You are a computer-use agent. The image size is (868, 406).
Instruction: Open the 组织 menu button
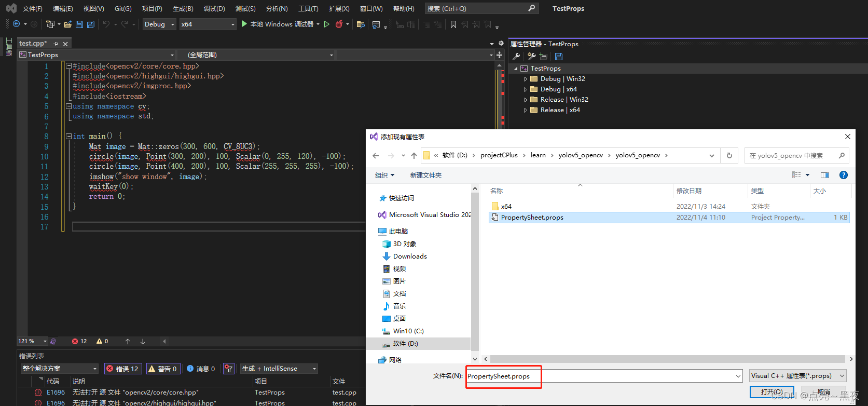pos(385,175)
